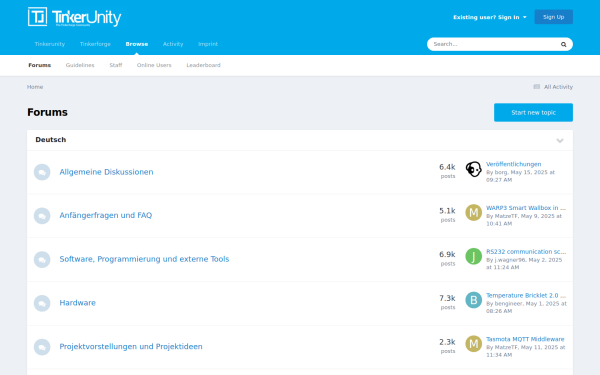The width and height of the screenshot is (600, 375).
Task: Click forum icon beside Hardware
Action: [42, 303]
